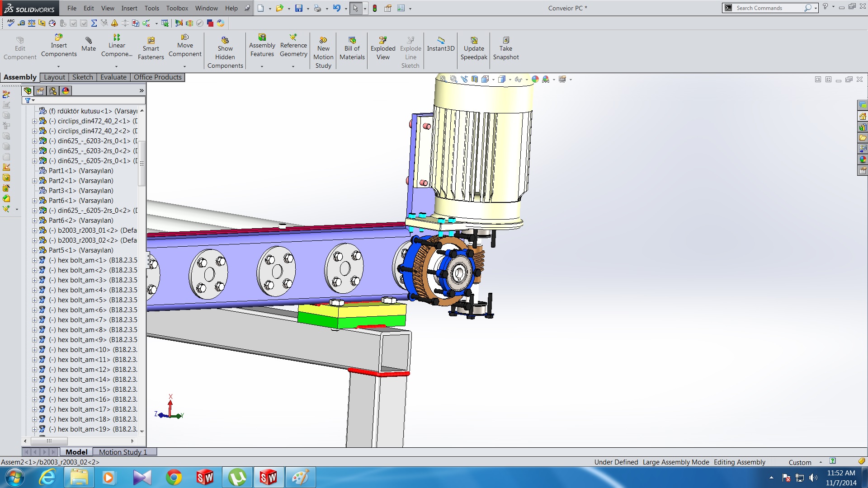Open the Toolbox menu
Image resolution: width=868 pixels, height=488 pixels.
(177, 8)
